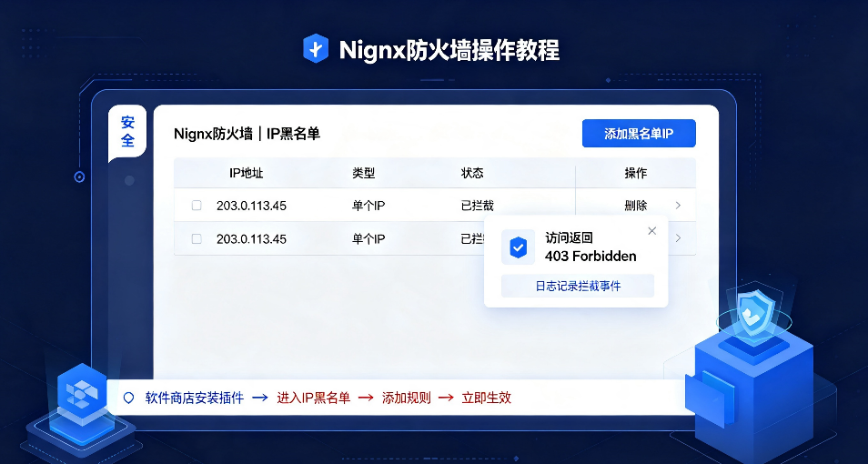
Task: Click the 添加规则 step text
Action: [x=407, y=398]
